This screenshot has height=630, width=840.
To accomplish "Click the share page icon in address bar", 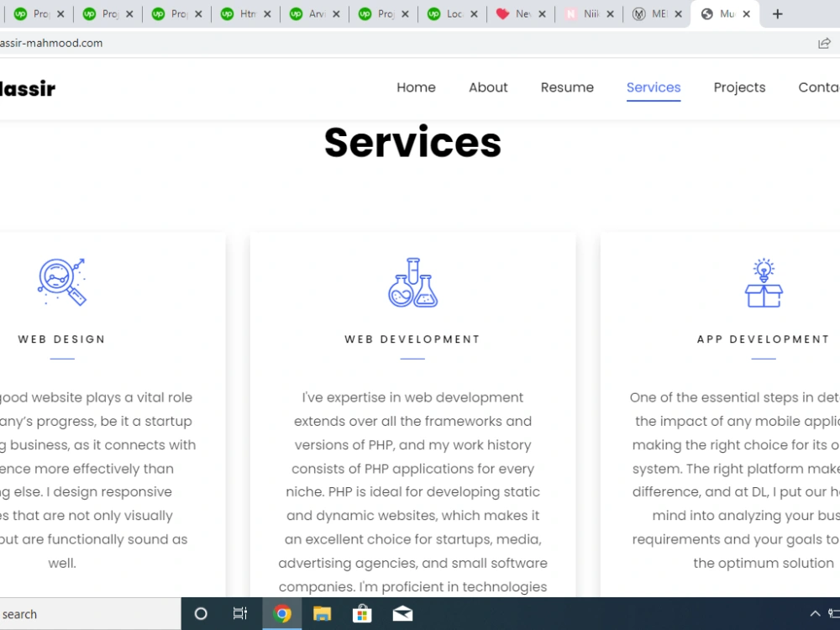I will pyautogui.click(x=824, y=44).
